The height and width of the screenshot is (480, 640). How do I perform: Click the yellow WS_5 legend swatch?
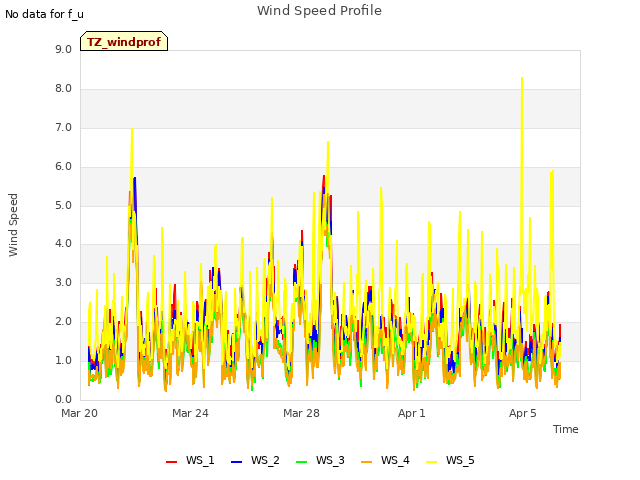[x=431, y=462]
